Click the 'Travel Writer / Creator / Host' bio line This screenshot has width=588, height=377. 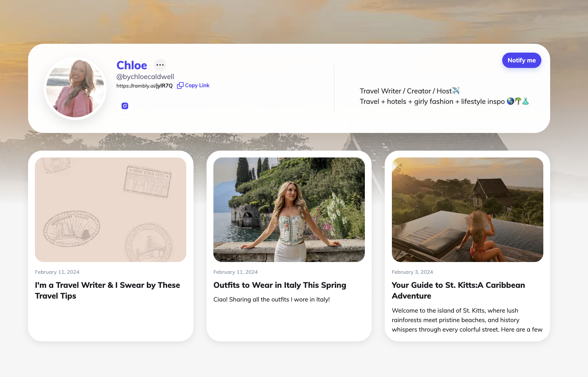(410, 91)
